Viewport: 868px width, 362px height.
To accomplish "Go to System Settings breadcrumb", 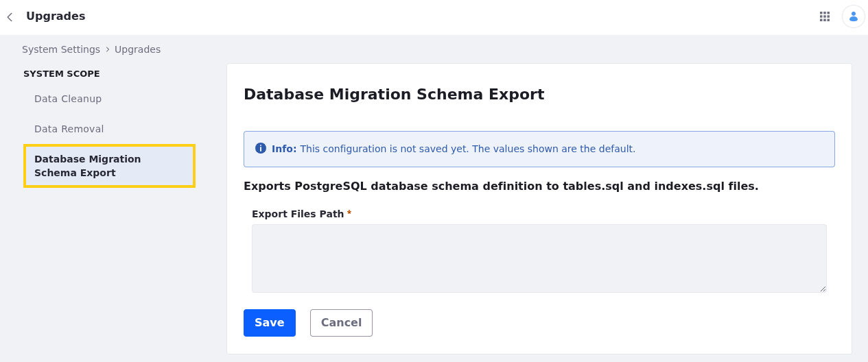I will click(x=61, y=49).
